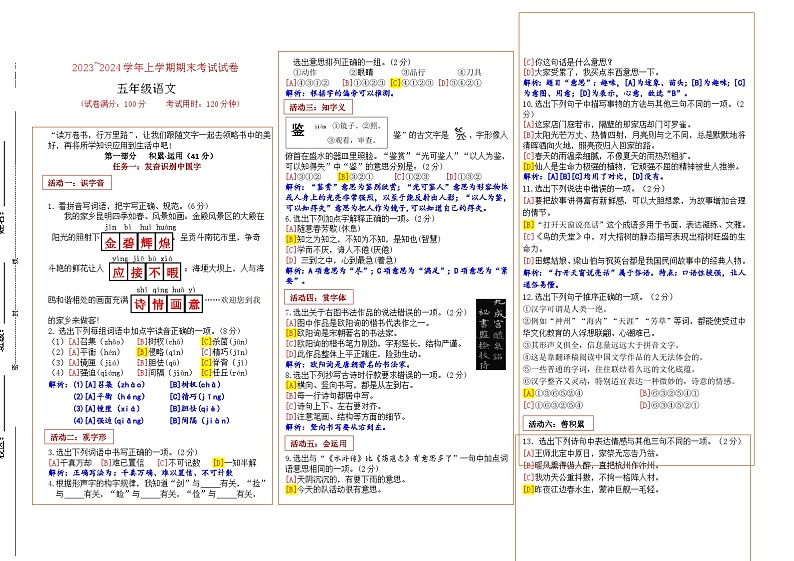Click the 应接不暇 answer boxes

[x=143, y=272]
